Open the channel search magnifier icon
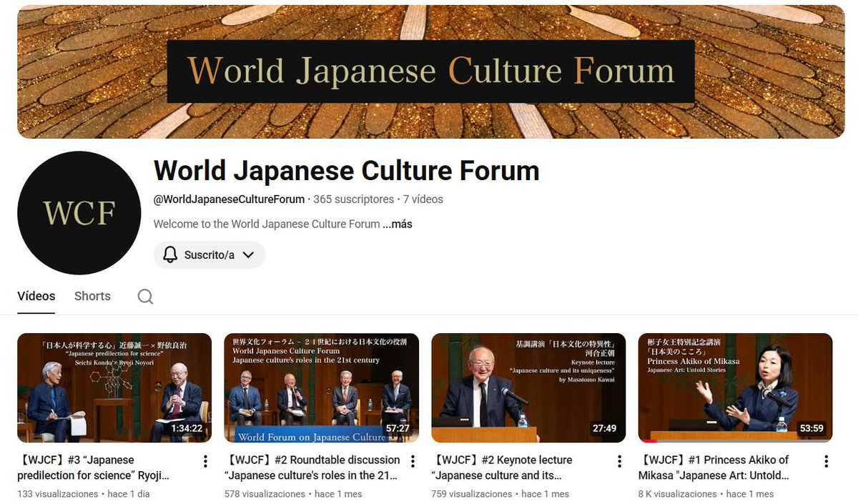This screenshot has height=504, width=858. pos(145,297)
